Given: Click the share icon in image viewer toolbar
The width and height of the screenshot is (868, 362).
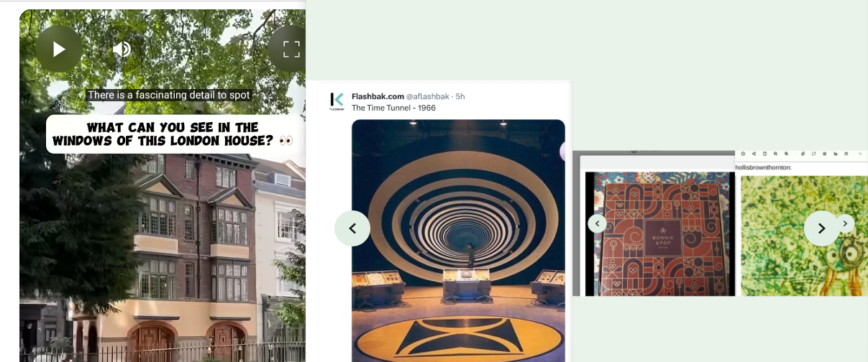Looking at the screenshot, I should coord(754,154).
